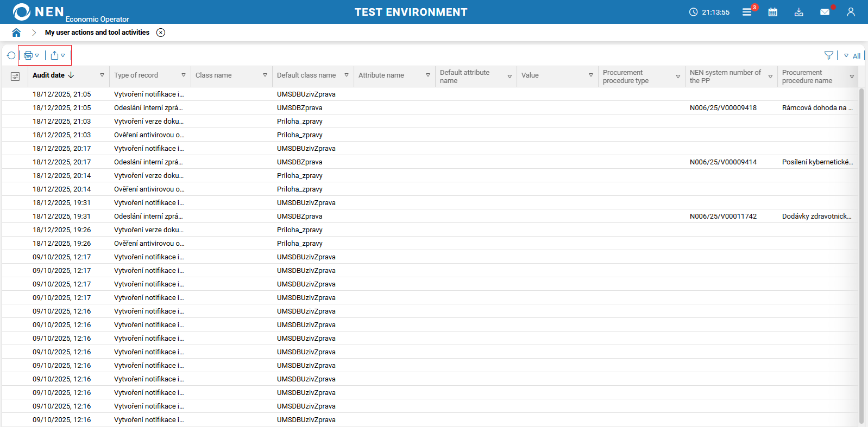Open Procurement procedure type column filter
Screen dimensions: 868x427
pos(678,77)
